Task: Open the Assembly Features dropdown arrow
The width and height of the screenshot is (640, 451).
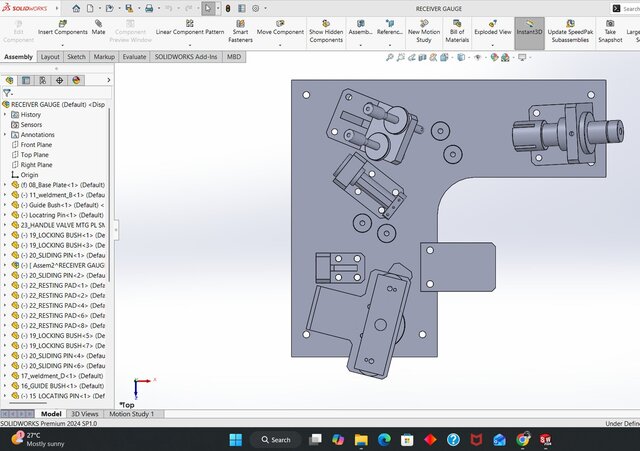Action: (360, 45)
